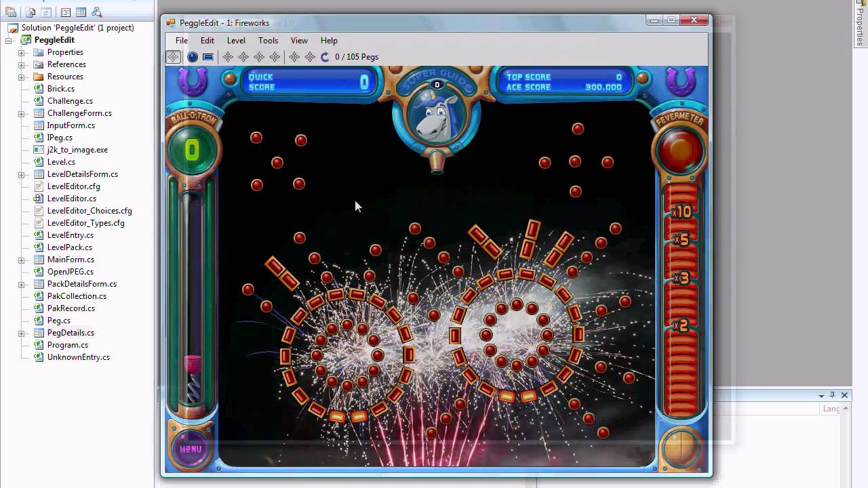This screenshot has width=868, height=488.
Task: Choose the blue circular peg tool
Action: click(x=193, y=57)
